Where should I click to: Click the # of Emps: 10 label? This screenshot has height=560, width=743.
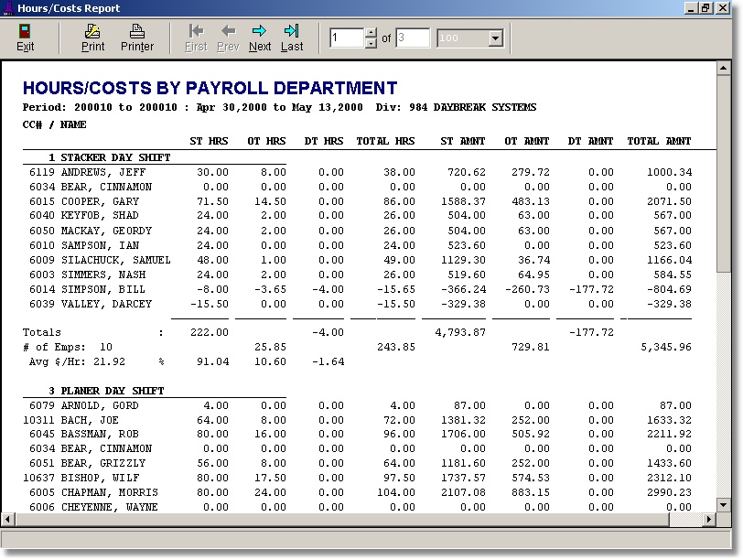click(x=68, y=348)
